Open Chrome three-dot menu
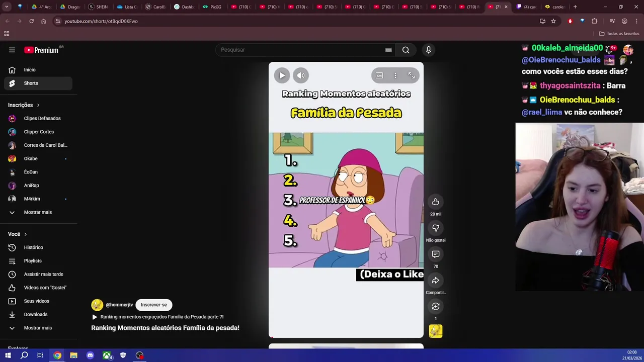The width and height of the screenshot is (644, 362). [636, 21]
